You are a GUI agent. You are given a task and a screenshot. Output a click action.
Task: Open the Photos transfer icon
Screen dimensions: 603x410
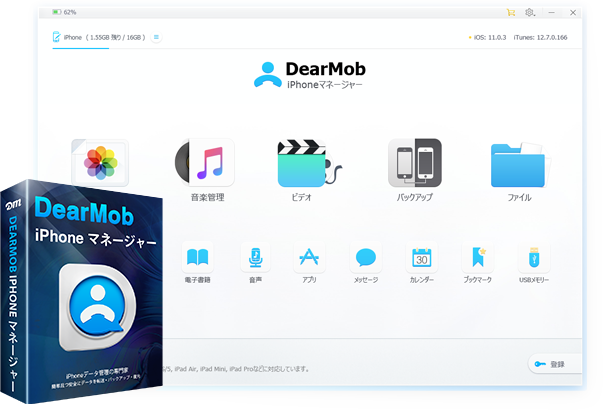pyautogui.click(x=100, y=163)
